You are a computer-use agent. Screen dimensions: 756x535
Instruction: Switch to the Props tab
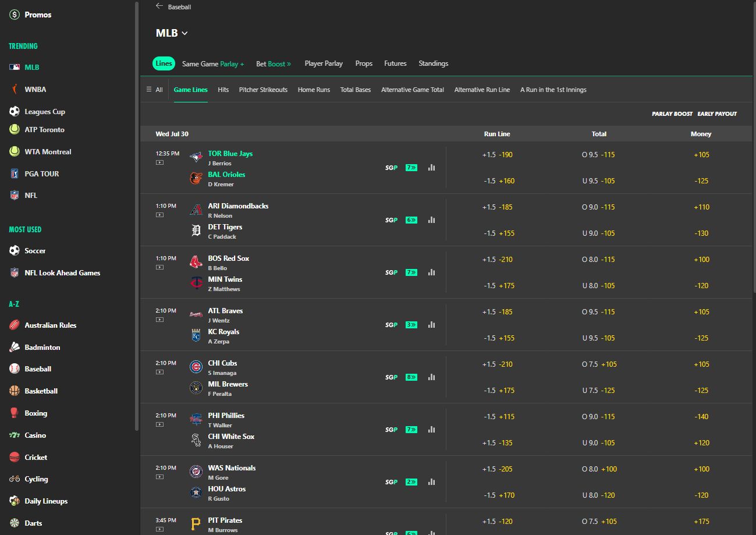(364, 63)
